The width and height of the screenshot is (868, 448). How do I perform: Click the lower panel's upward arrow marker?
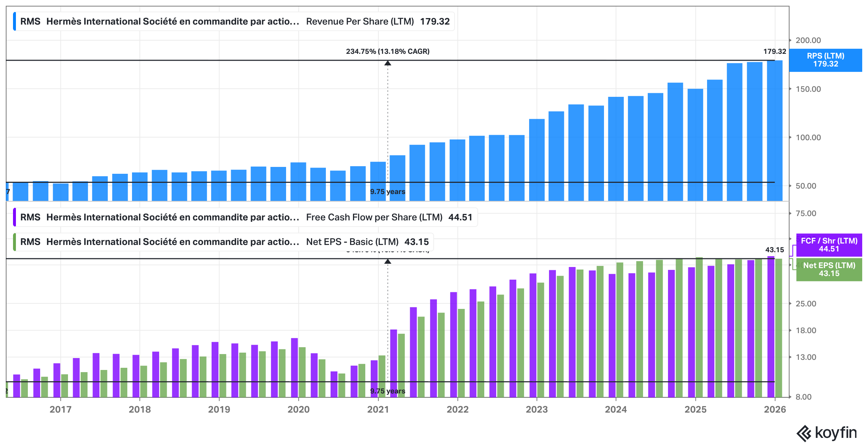point(388,261)
